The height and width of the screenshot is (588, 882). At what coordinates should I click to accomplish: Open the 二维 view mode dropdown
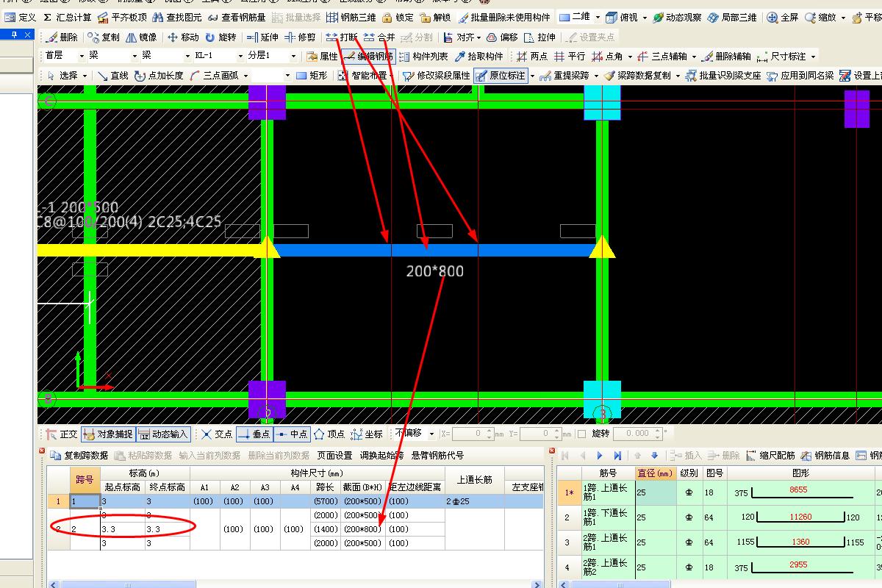(598, 17)
